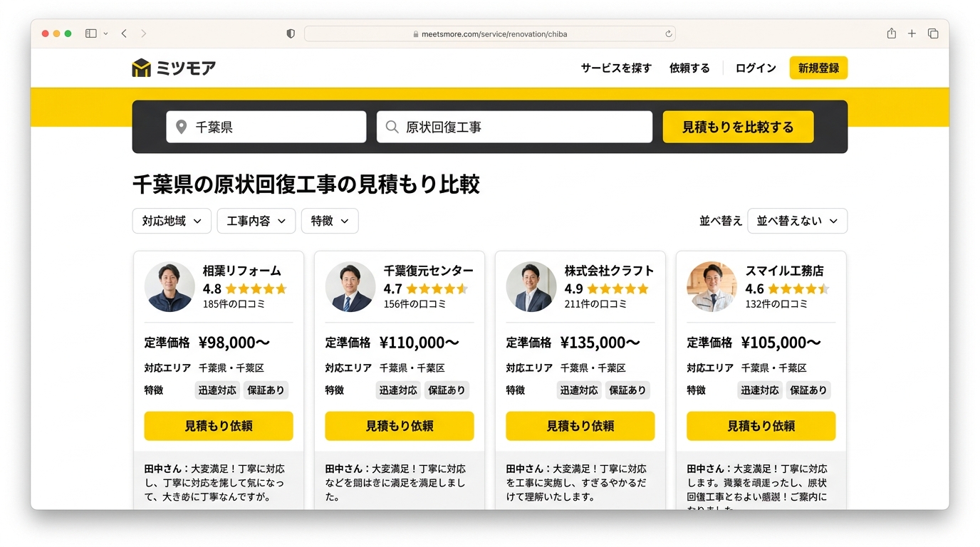Focus the 千葉県 location input
Image resolution: width=980 pixels, height=547 pixels.
[266, 127]
